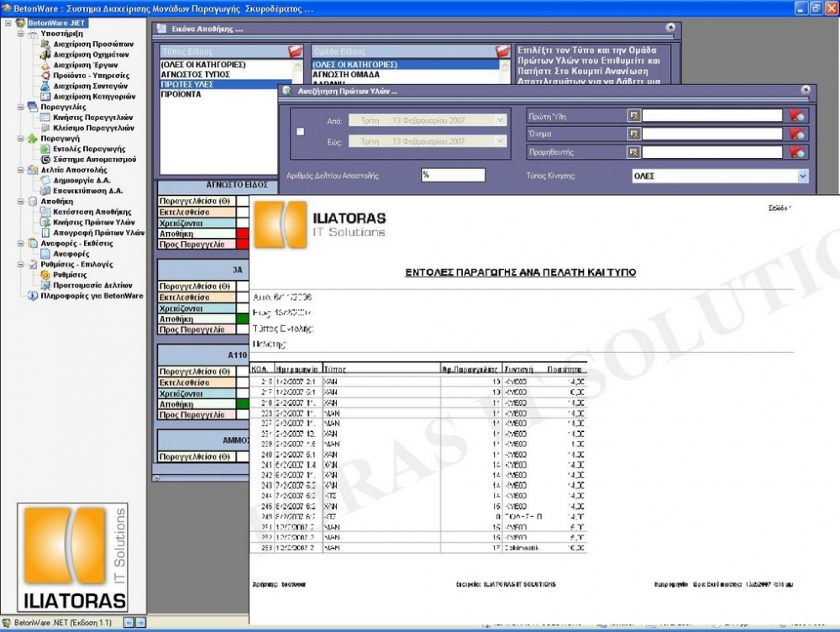Screen dimensions: 840x632
Task: Clear the Όχημα field with red icon
Action: 796,134
